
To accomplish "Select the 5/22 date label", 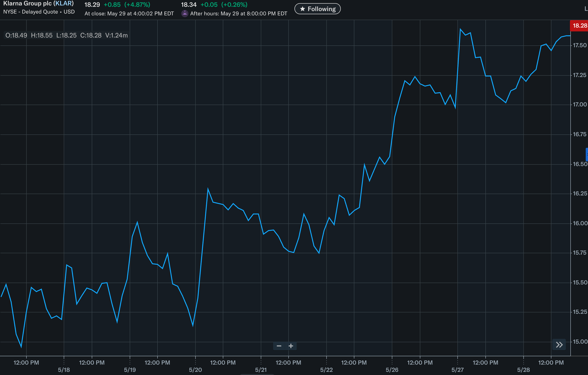I will pos(327,370).
